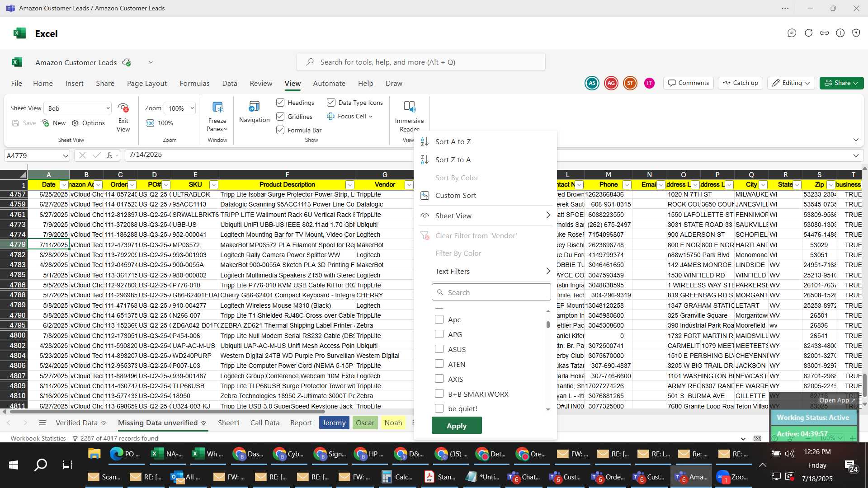868x488 pixels.
Task: Open the Home ribbon tab
Action: (43, 84)
